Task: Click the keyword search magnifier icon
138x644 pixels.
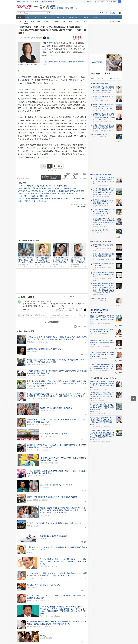Action: [49, 13]
